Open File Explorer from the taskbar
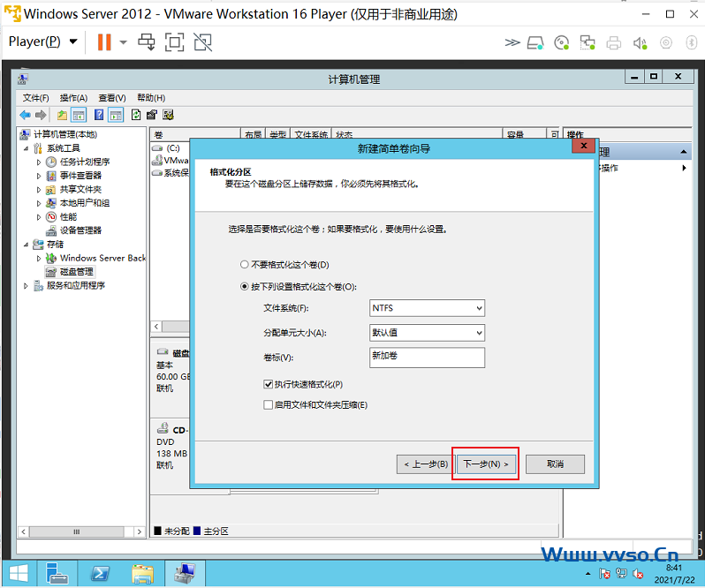Screen dimensions: 705x588 [x=142, y=574]
